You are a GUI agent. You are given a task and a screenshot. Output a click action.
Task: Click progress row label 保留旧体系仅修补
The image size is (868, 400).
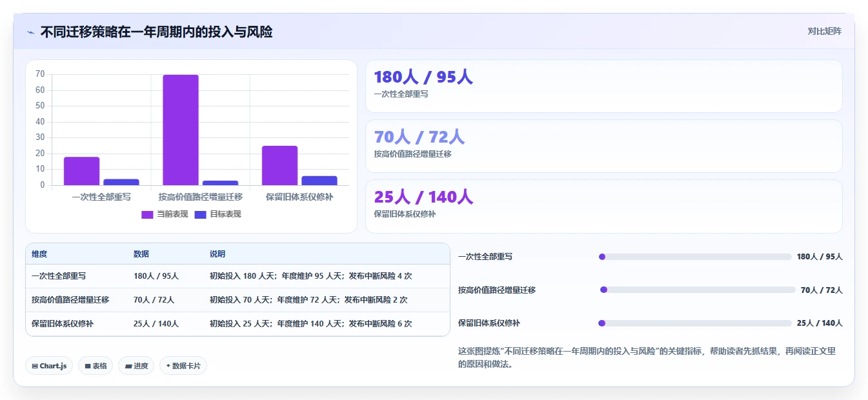tap(489, 323)
